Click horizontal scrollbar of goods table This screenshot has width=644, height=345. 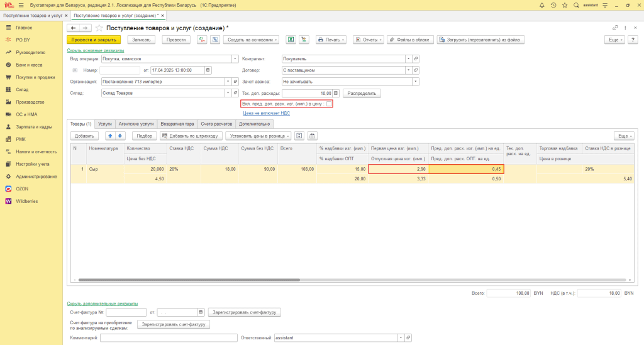(189, 280)
